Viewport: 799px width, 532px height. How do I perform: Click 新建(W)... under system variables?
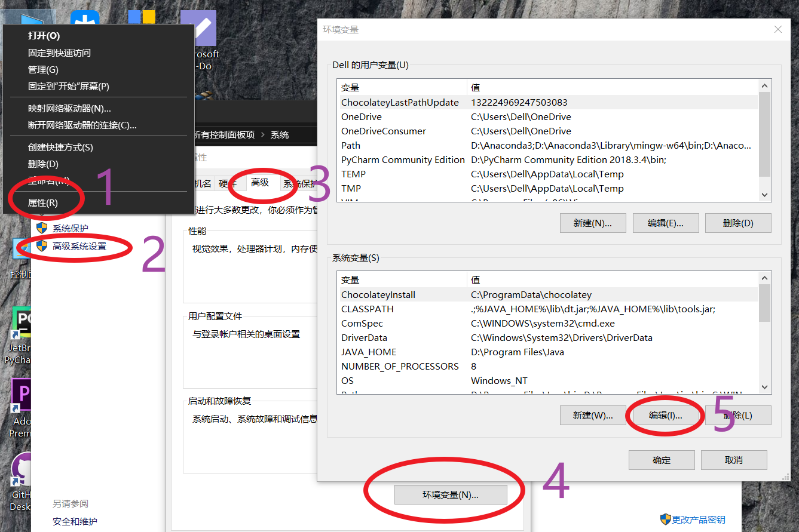(593, 415)
